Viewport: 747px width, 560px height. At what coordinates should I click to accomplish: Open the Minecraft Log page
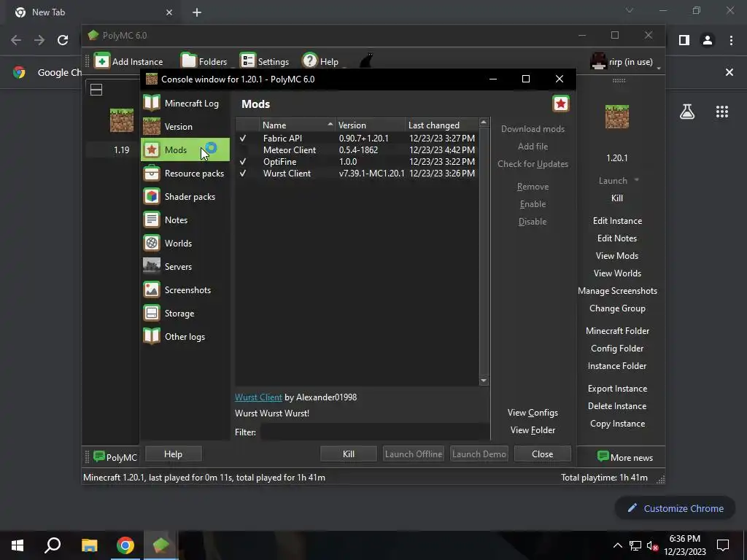click(x=185, y=104)
